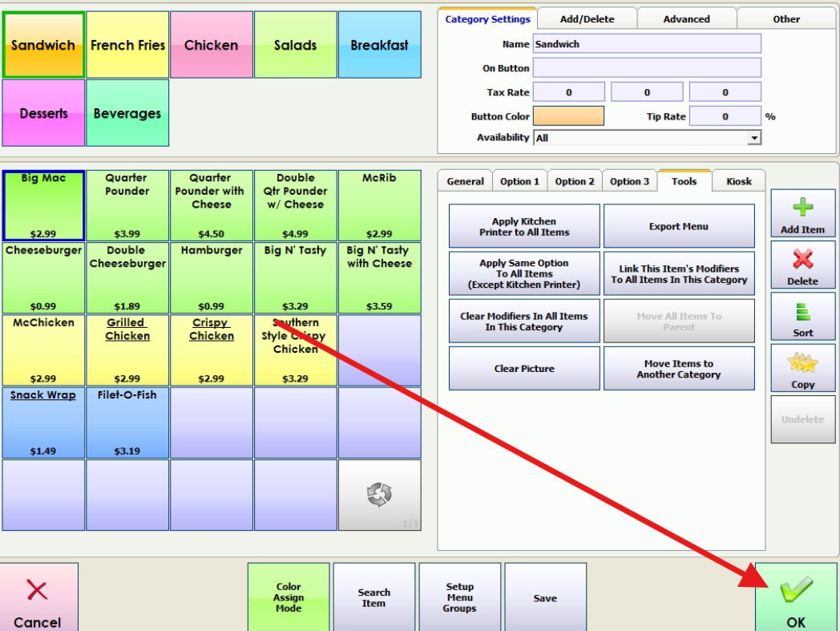Select the French Fries category
840x631 pixels.
127,45
